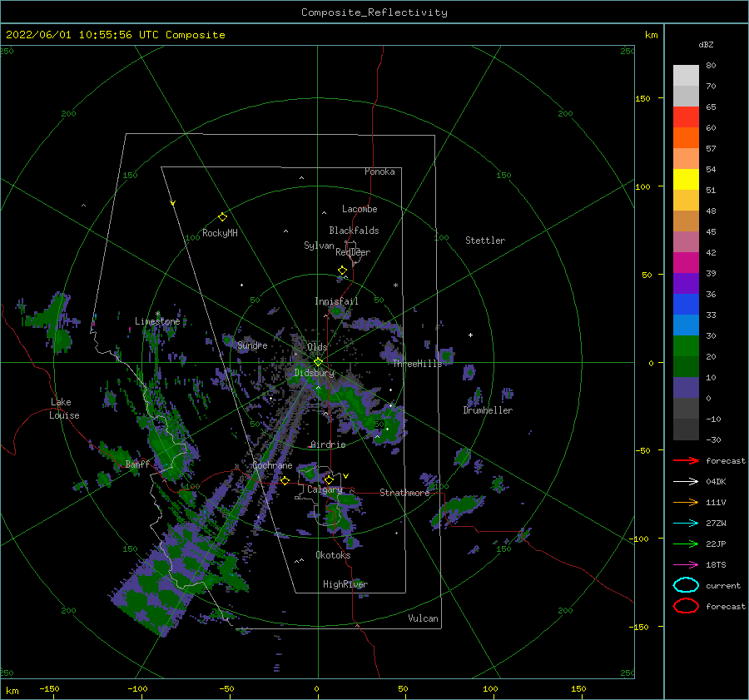Click the Calgary city label
Viewport: 749px width, 700px height.
click(325, 489)
